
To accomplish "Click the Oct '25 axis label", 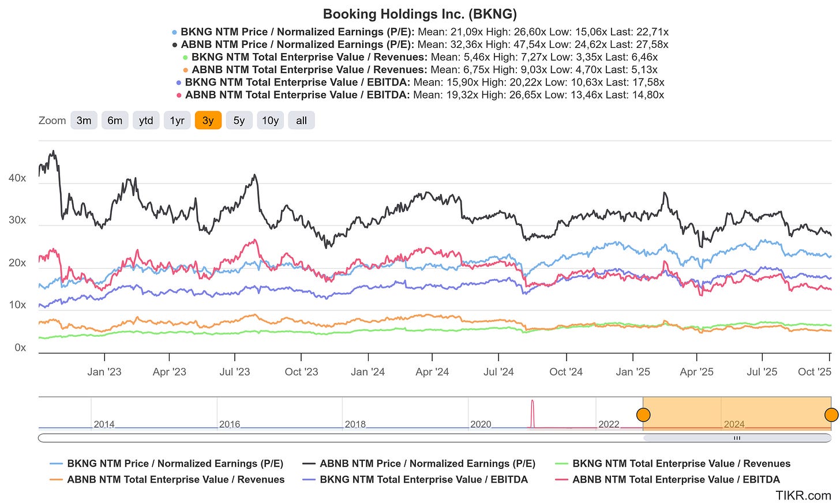I will tap(815, 372).
